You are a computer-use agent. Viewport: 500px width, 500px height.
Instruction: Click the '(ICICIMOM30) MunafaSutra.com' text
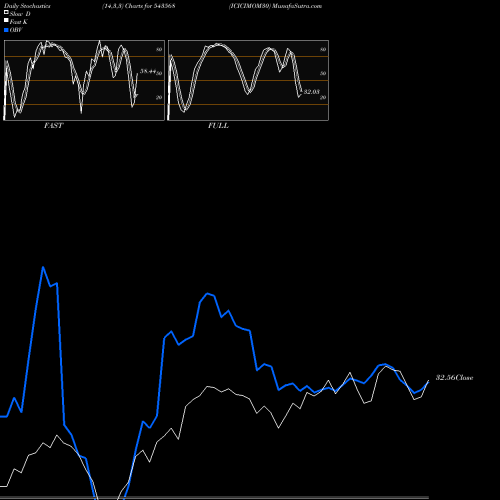275,6
